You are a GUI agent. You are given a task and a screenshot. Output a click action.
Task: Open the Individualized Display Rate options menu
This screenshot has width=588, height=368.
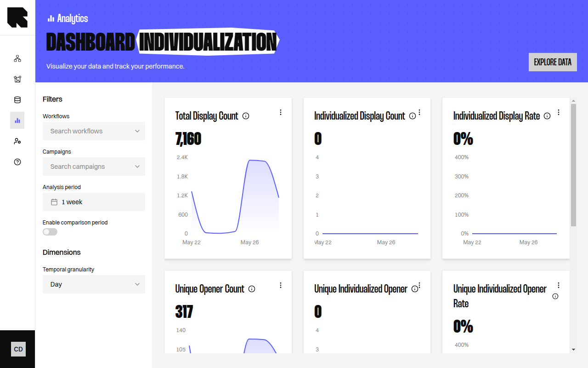(x=559, y=112)
